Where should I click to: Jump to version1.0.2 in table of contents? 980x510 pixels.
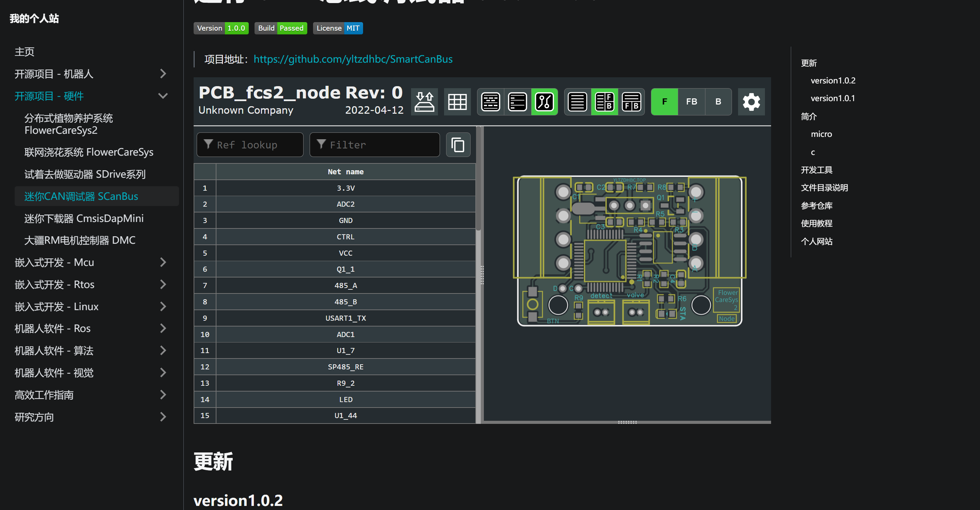tap(833, 80)
